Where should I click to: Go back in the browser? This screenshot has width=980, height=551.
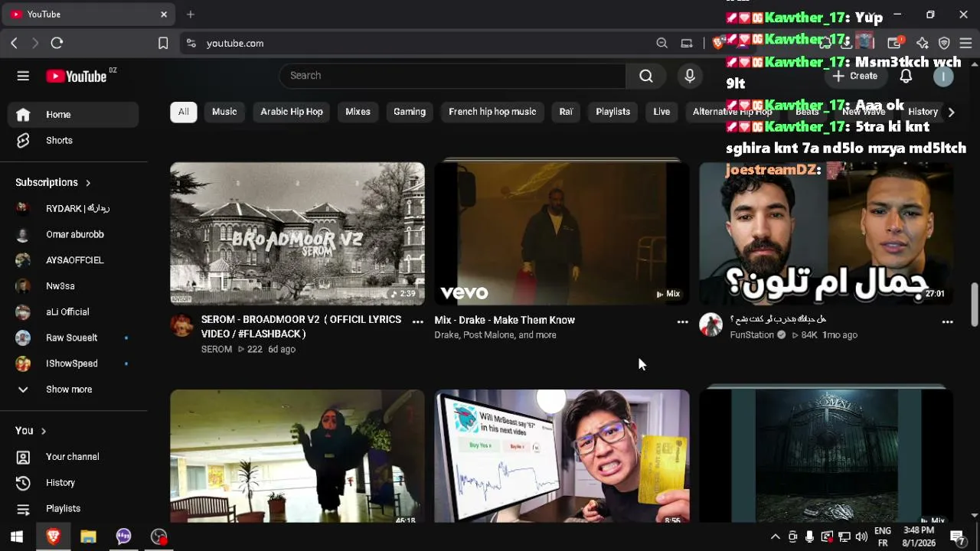pos(14,44)
